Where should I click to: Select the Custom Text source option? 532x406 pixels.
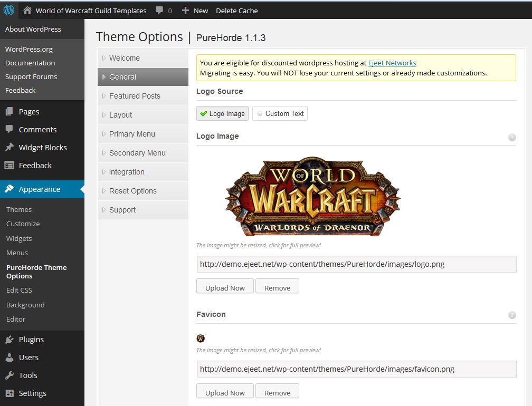pos(280,113)
